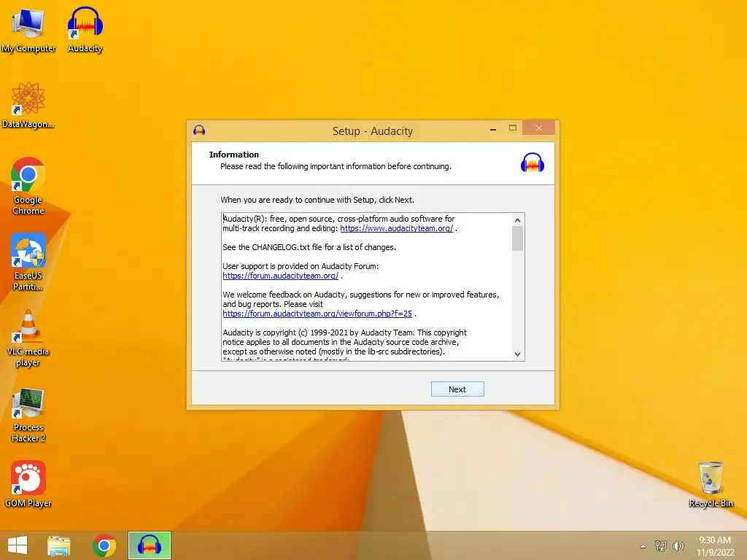This screenshot has height=560, width=747.
Task: Click Next in Audacity setup
Action: (457, 389)
